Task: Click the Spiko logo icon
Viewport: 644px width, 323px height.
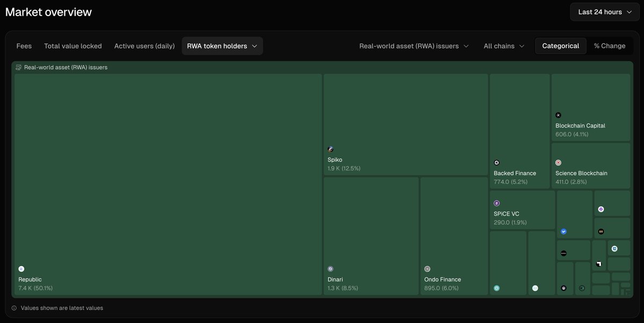Action: point(331,149)
